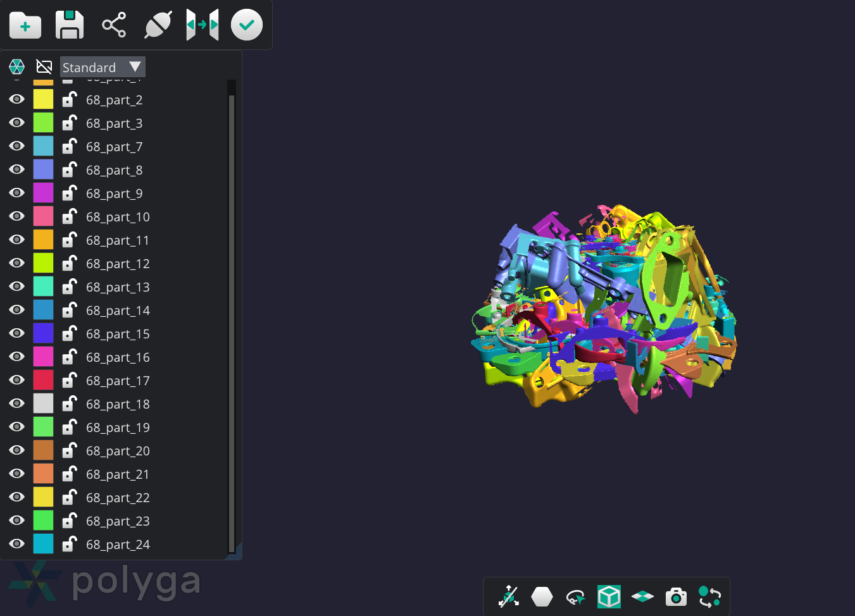Toggle the perspective cube view mode

(x=609, y=595)
